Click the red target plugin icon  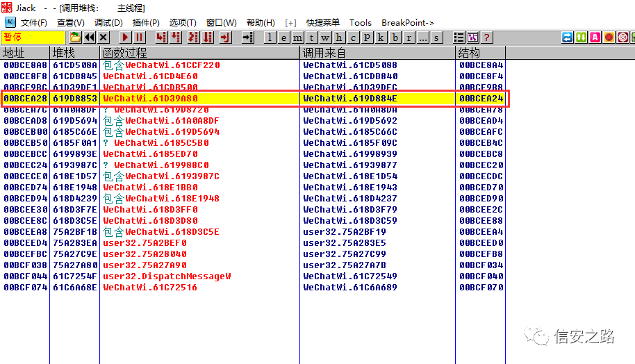(x=623, y=38)
